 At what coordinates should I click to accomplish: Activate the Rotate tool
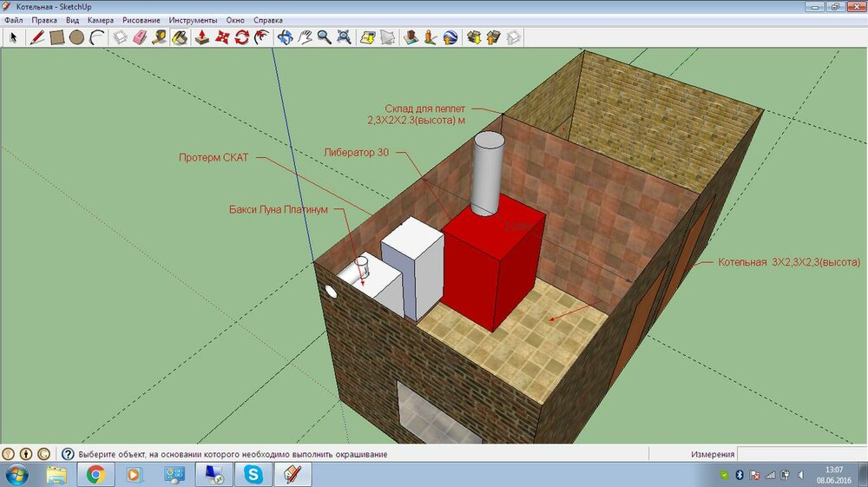coord(242,37)
